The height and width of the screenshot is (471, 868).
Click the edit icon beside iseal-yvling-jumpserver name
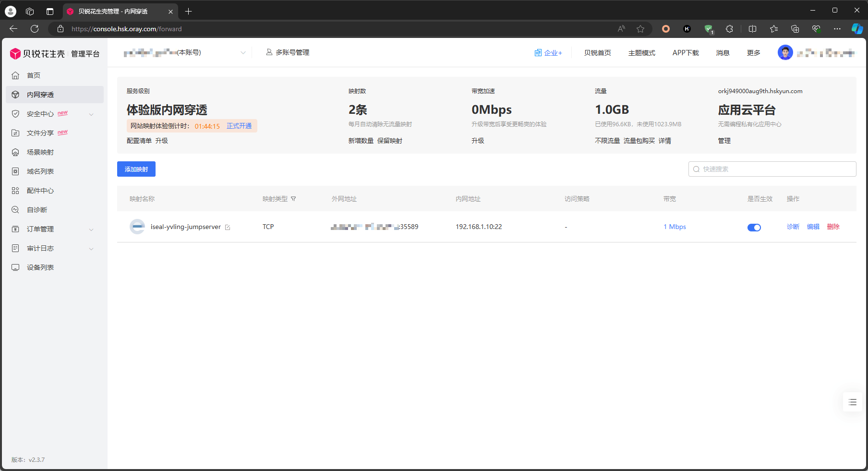tap(228, 228)
